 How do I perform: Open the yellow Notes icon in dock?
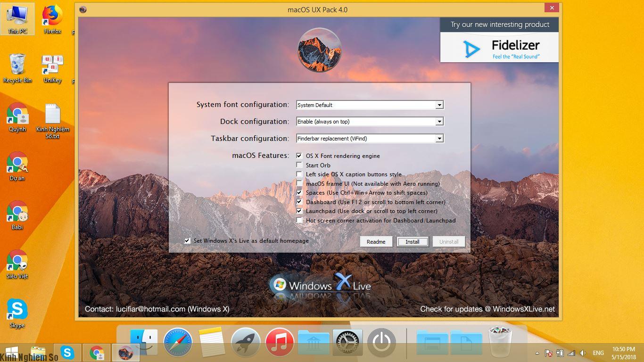[212, 342]
